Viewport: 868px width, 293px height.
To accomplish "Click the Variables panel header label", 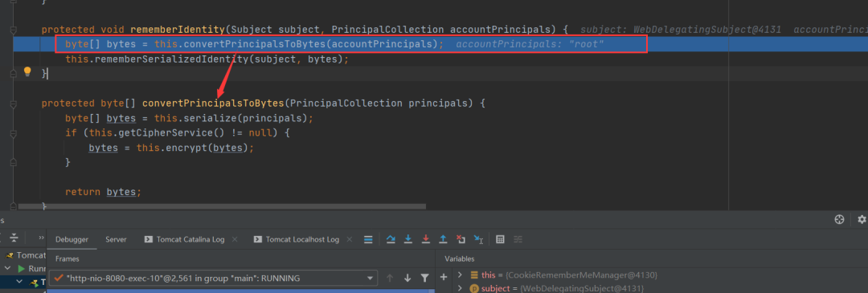I will (x=460, y=258).
